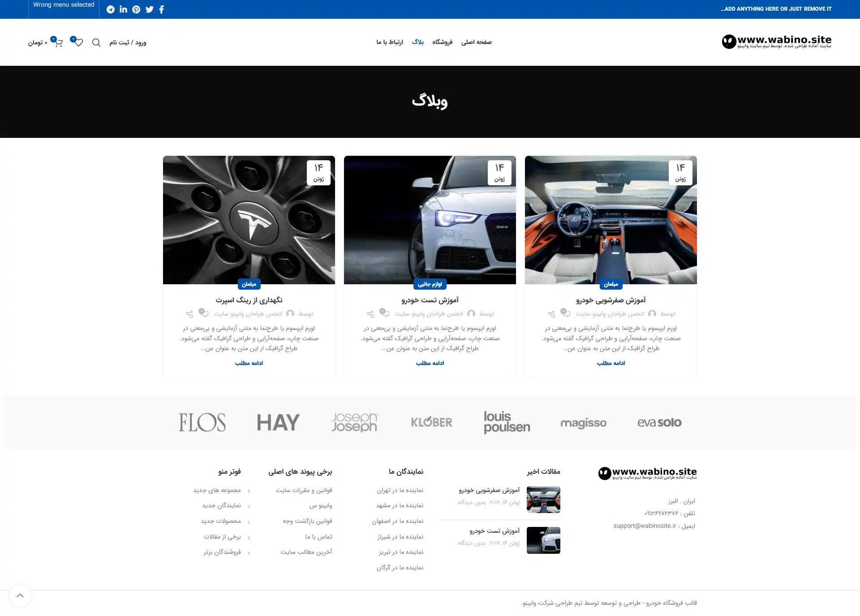Open the Facebook social icon
Image resolution: width=860 pixels, height=616 pixels.
coord(162,9)
